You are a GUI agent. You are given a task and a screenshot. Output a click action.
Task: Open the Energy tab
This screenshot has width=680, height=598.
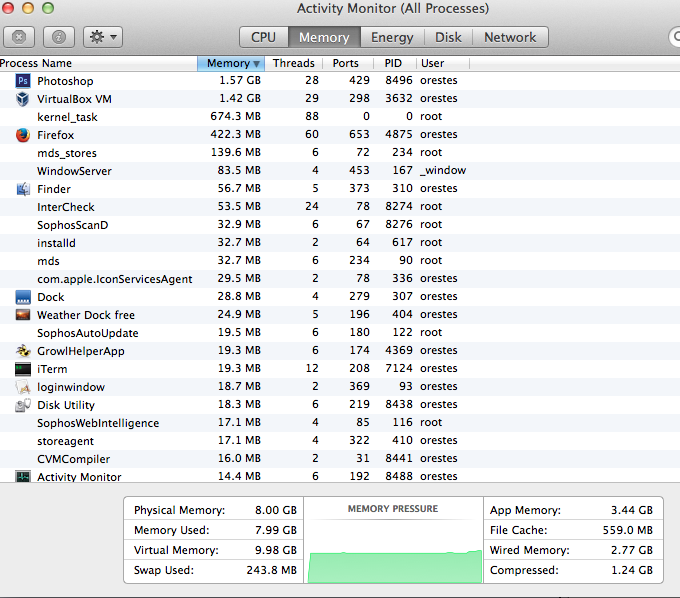point(392,37)
